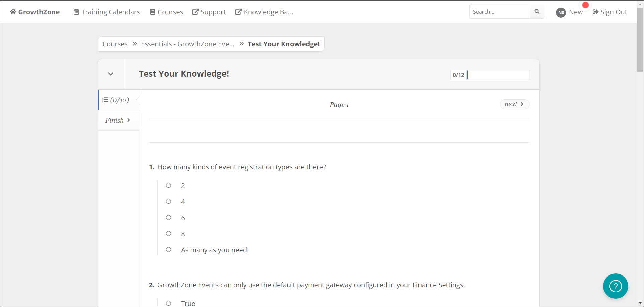Viewport: 644px width, 307px height.
Task: Click the Knowledge Base external link icon
Action: click(238, 12)
